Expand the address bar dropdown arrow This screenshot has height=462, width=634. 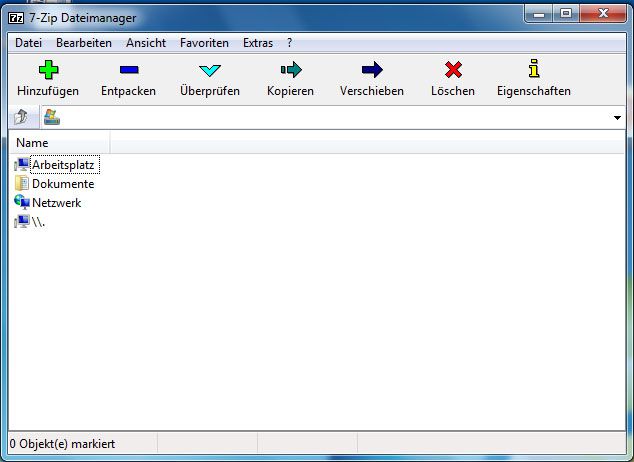pos(617,118)
